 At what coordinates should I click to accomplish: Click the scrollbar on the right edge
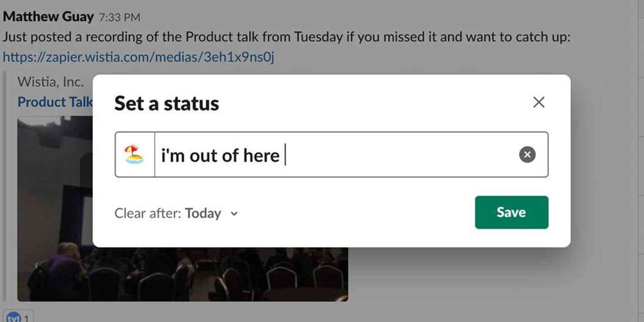point(641,161)
